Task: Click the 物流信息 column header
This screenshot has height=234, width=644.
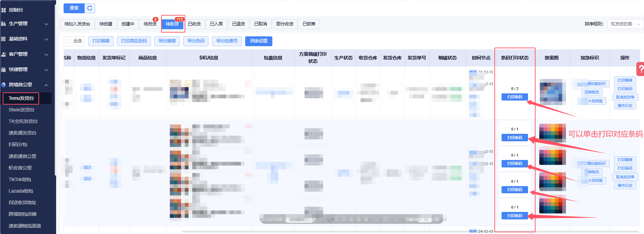Action: 86,58
